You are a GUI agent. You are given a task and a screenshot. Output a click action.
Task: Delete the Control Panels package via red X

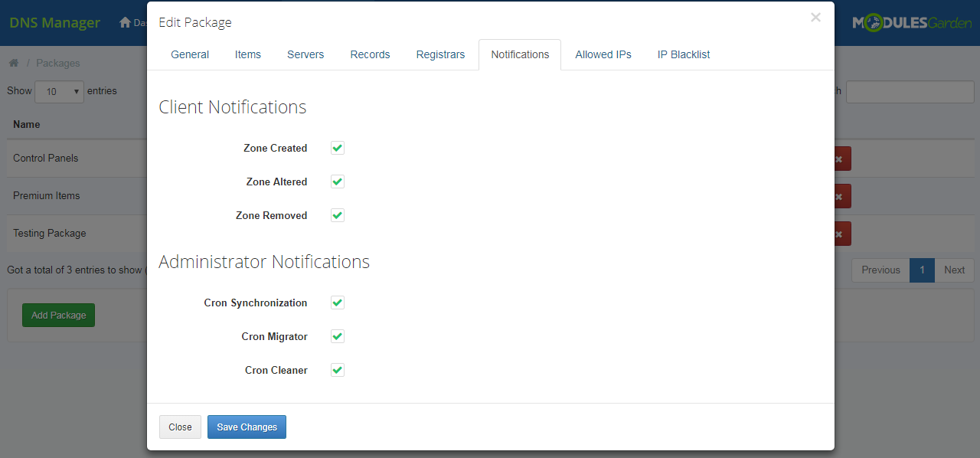pyautogui.click(x=838, y=159)
